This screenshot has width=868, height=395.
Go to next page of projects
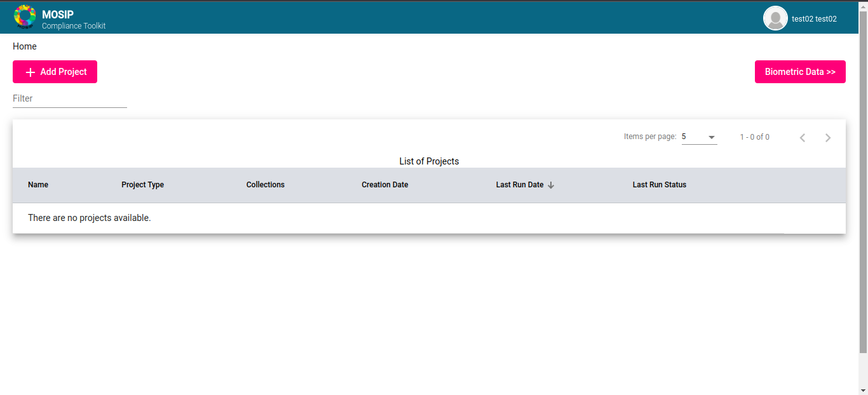point(828,138)
